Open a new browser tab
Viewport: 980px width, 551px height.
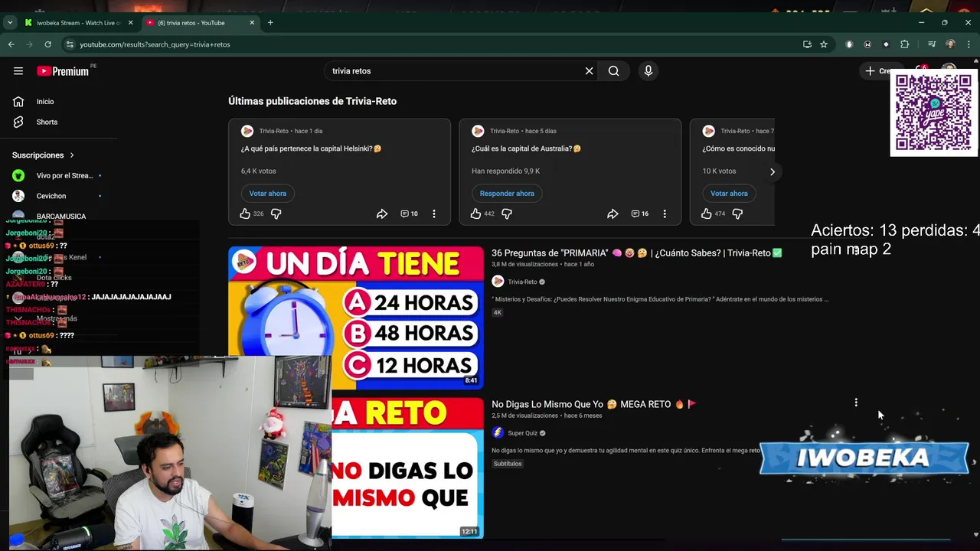coord(270,23)
